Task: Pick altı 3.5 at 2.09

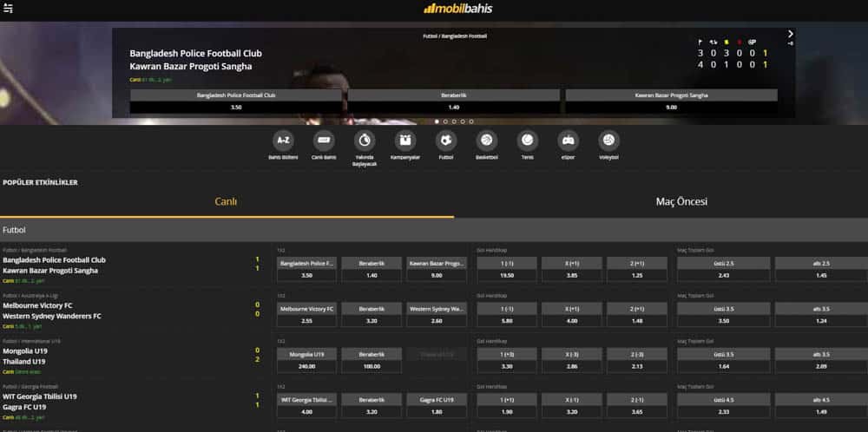Action: pyautogui.click(x=821, y=360)
